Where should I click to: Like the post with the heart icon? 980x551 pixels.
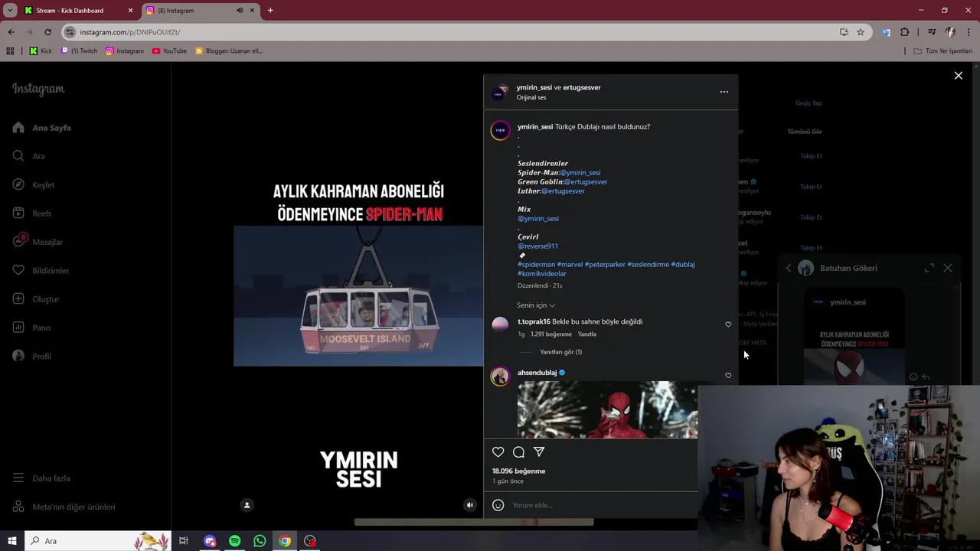tap(498, 452)
